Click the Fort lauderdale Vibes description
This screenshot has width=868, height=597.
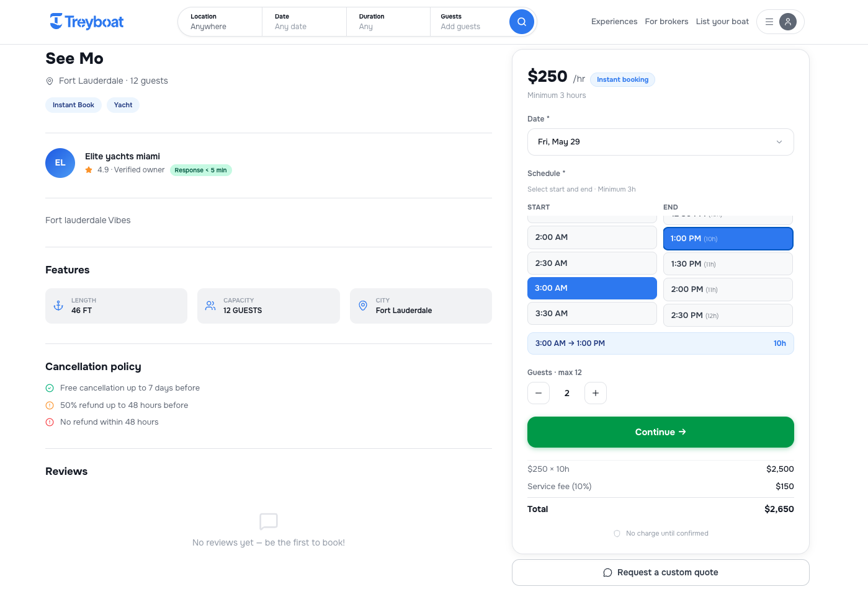(x=88, y=221)
